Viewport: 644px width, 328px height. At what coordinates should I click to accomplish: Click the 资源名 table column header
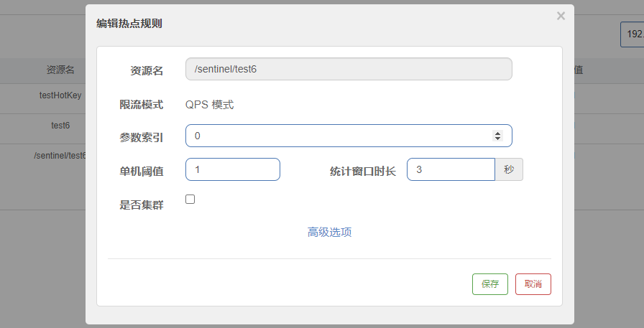(x=60, y=70)
